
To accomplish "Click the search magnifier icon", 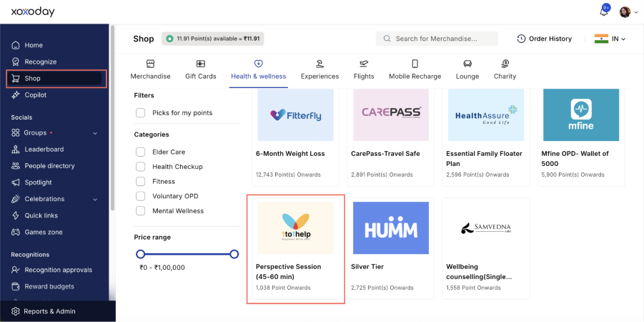I will [387, 39].
